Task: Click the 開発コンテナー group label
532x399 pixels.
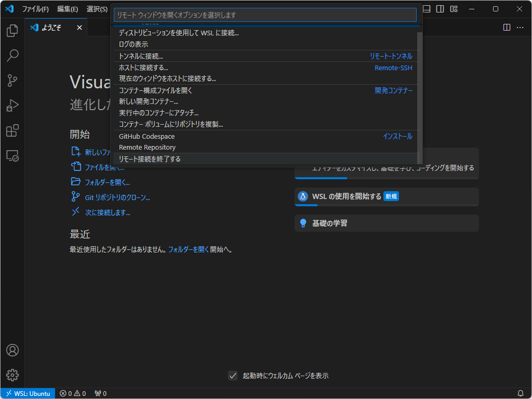Action: [394, 90]
